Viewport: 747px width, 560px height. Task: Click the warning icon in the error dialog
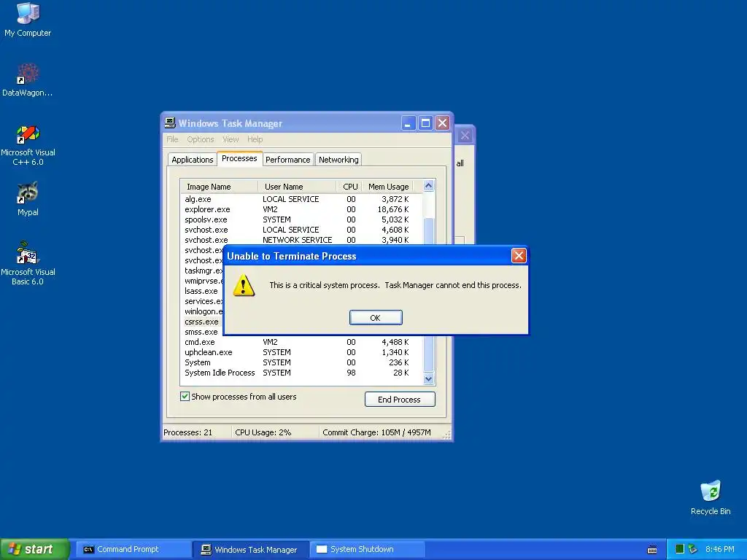[244, 285]
